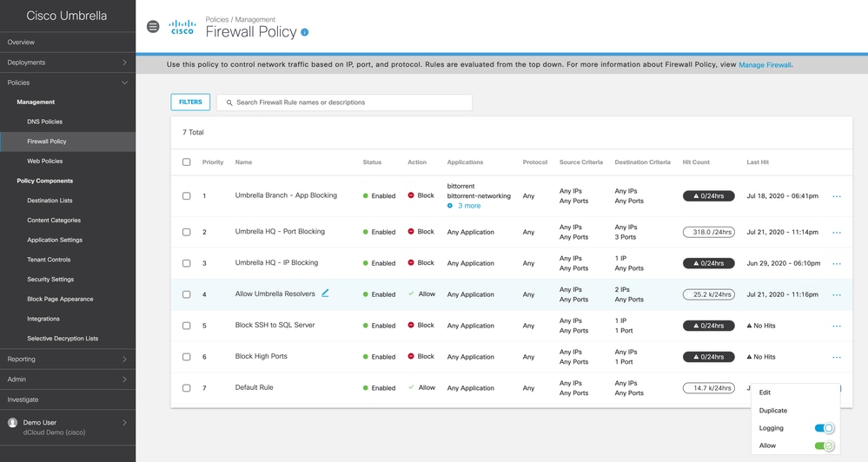Click the Firewall Policy sidebar item
The image size is (868, 462).
coord(68,142)
